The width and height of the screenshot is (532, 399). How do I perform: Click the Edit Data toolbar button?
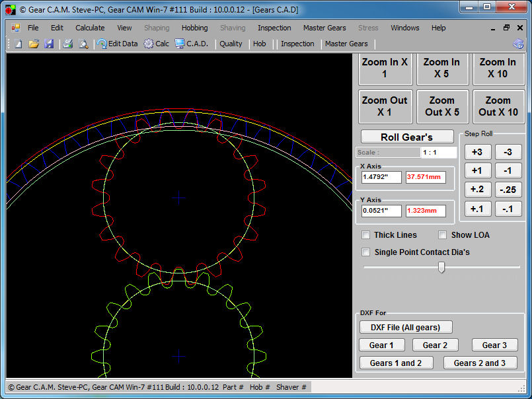[x=118, y=44]
